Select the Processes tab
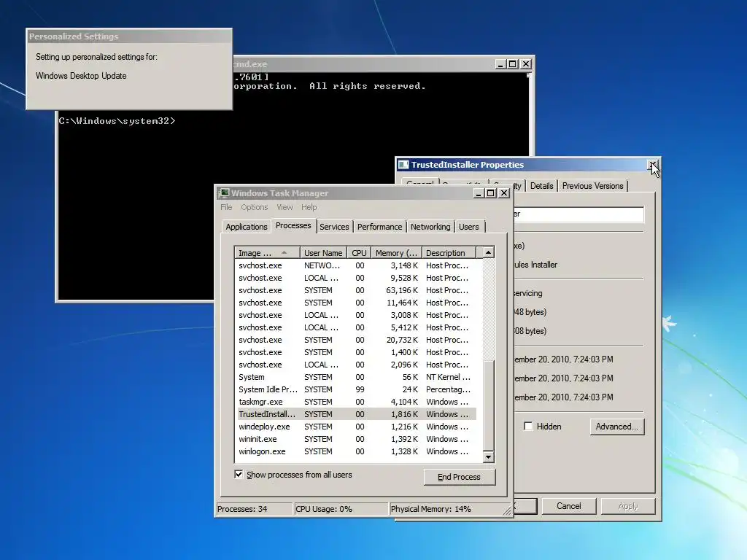This screenshot has width=747, height=560. pyautogui.click(x=293, y=225)
